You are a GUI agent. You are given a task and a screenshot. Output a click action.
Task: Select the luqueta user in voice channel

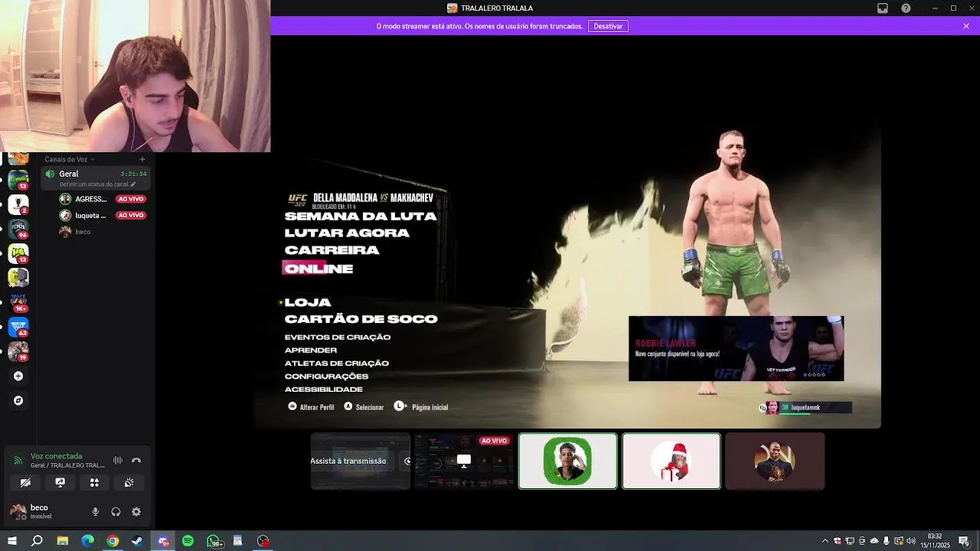coord(103,215)
